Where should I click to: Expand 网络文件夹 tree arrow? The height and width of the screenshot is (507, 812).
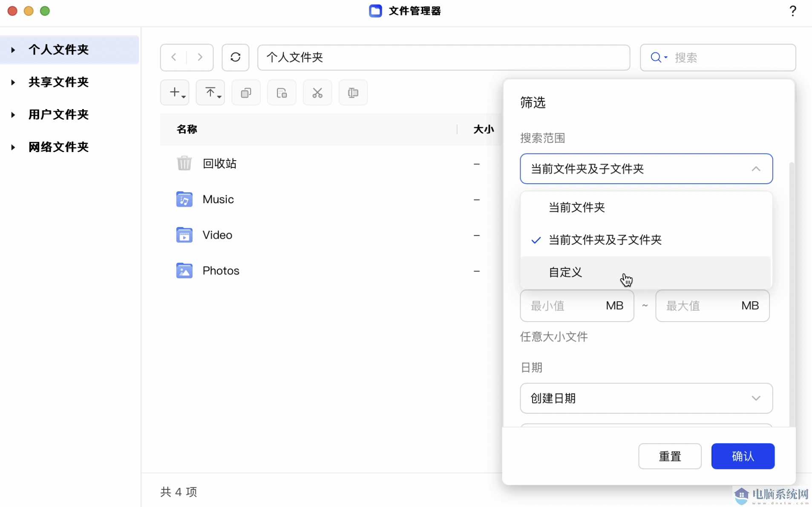tap(13, 147)
